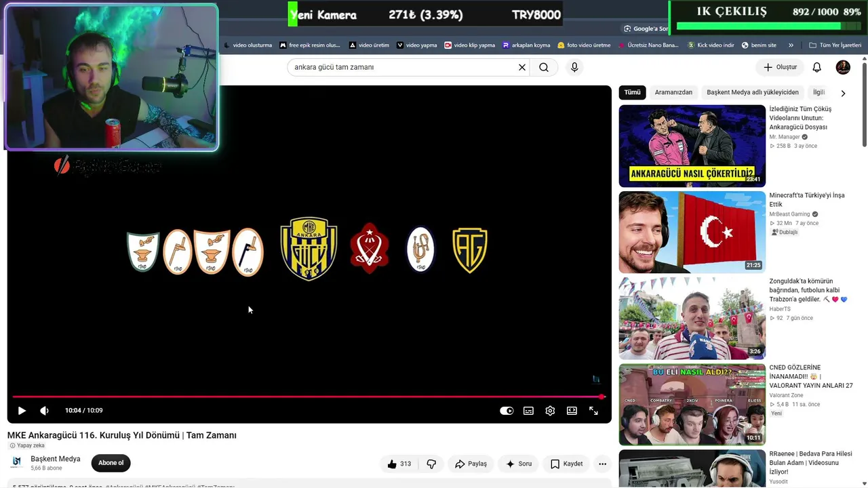Visit the HaberTS channel link
The width and height of the screenshot is (868, 488).
click(780, 309)
